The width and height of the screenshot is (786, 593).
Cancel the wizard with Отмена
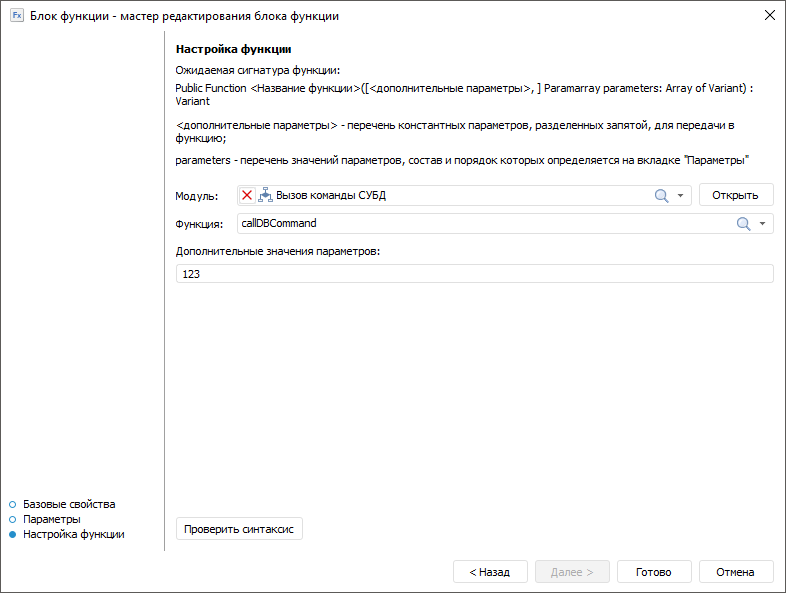(x=736, y=572)
